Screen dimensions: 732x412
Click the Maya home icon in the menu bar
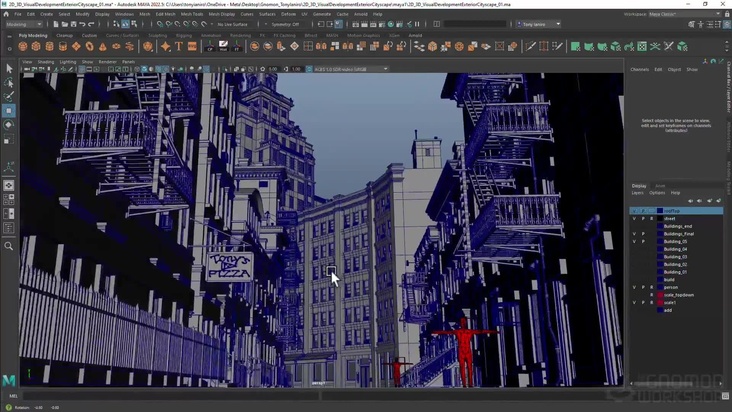[x=6, y=14]
